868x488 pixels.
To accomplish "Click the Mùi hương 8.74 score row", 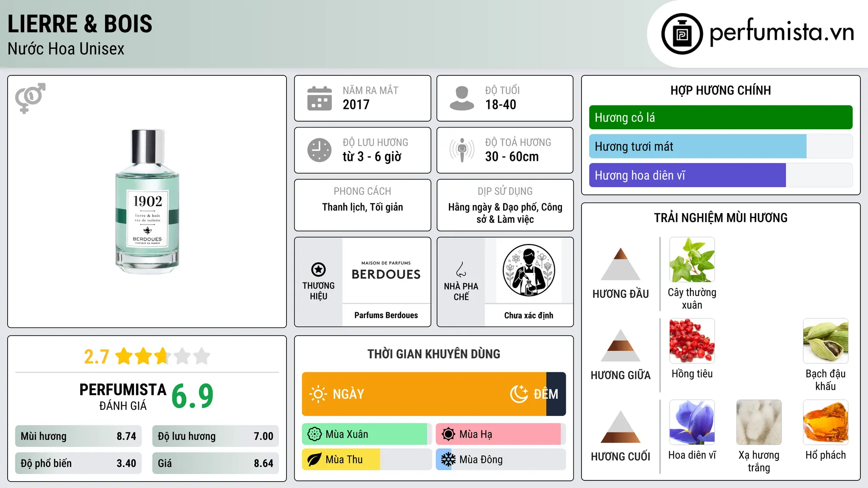I will point(78,436).
